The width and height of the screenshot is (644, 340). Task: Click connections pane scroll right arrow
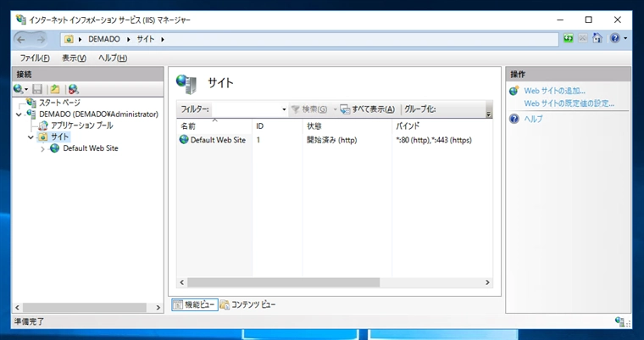pyautogui.click(x=158, y=308)
